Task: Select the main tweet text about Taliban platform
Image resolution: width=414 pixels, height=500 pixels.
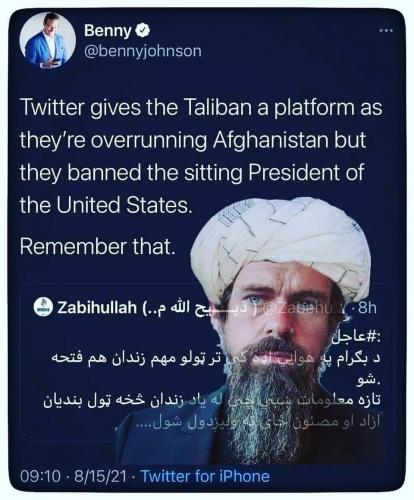Action: [200, 156]
